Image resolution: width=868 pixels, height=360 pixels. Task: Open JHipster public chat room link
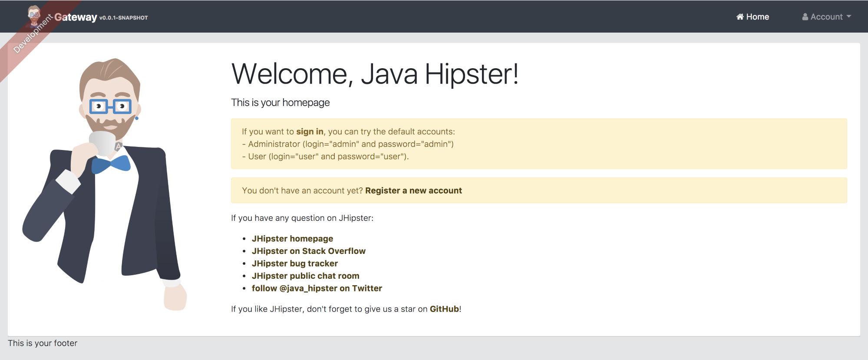(x=305, y=276)
